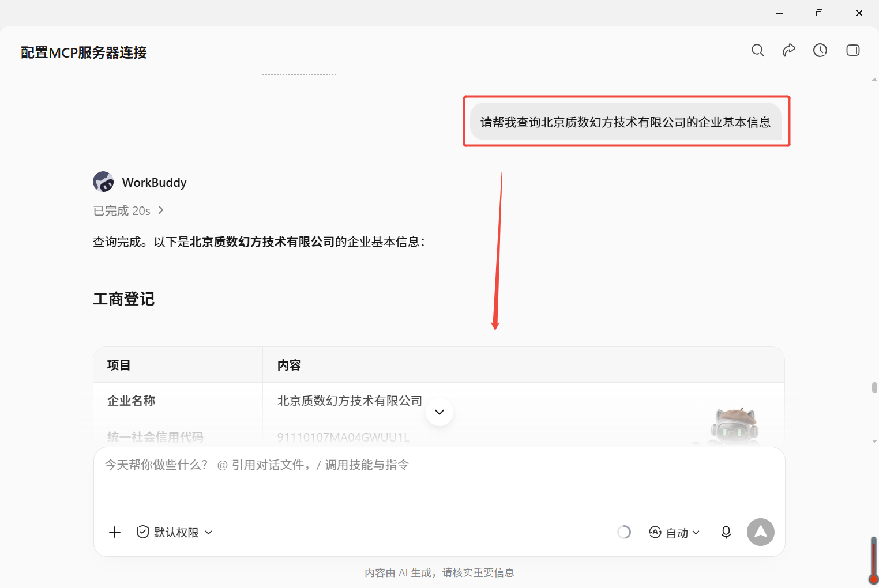
Task: Click the scroll-to-bottom chevron button
Action: [439, 412]
